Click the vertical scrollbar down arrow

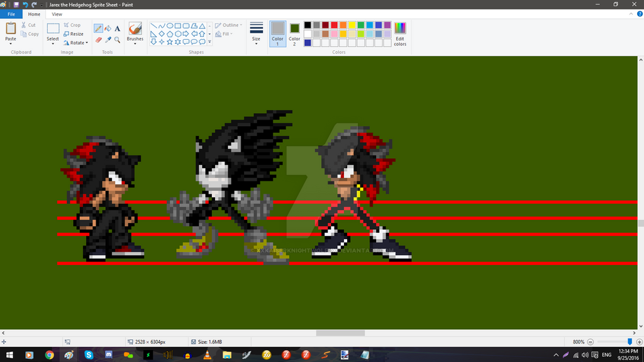click(x=641, y=327)
